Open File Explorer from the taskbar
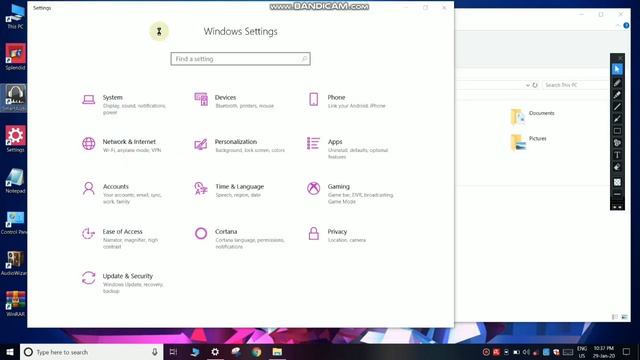Image resolution: width=640 pixels, height=360 pixels. [278, 352]
